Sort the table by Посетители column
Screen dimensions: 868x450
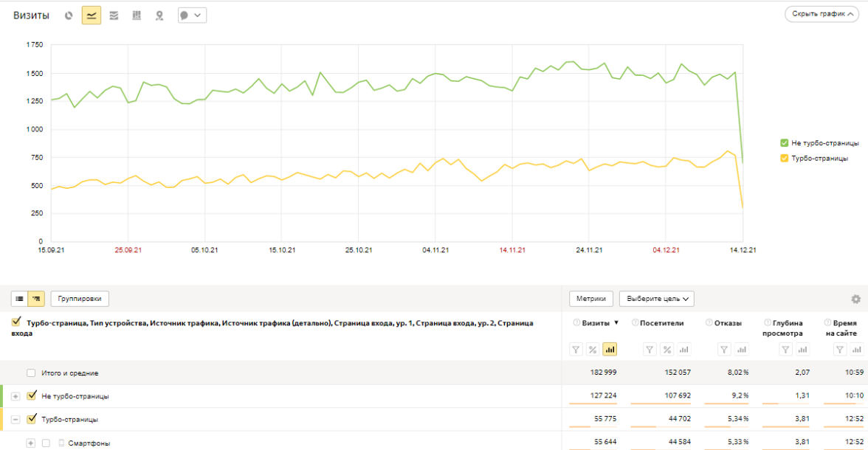pos(661,323)
